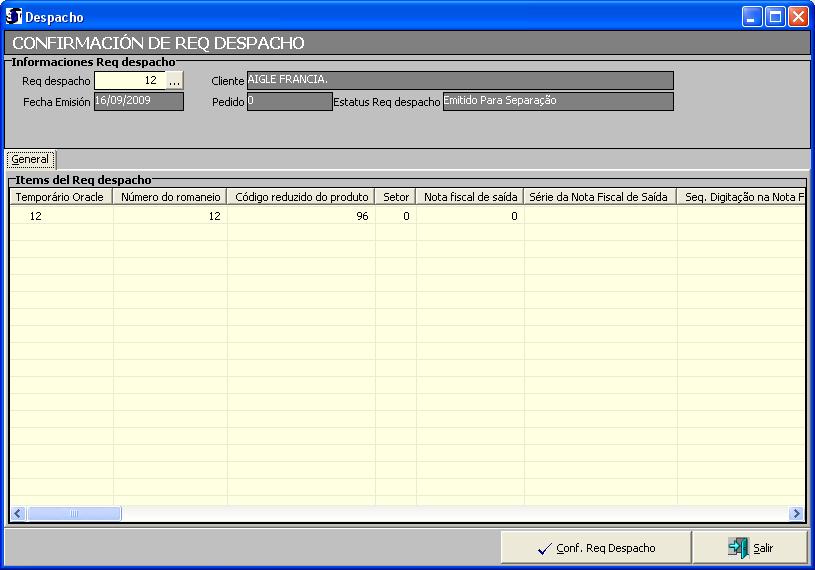
Task: Click the Estatus Req despacho field
Action: click(x=557, y=101)
